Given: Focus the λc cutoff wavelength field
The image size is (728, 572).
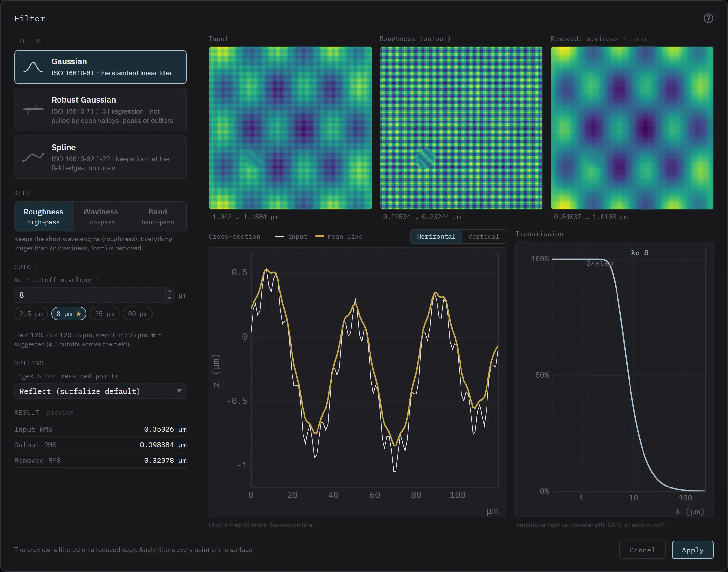Looking at the screenshot, I should point(90,295).
